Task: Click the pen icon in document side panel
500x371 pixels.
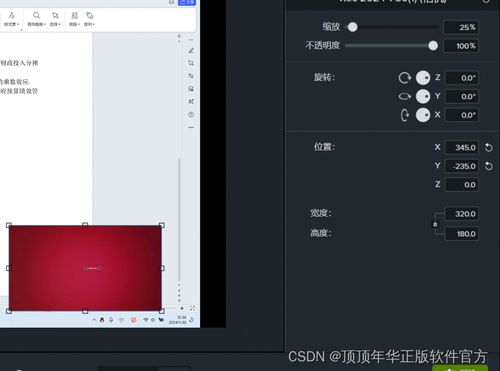Action: [x=191, y=51]
